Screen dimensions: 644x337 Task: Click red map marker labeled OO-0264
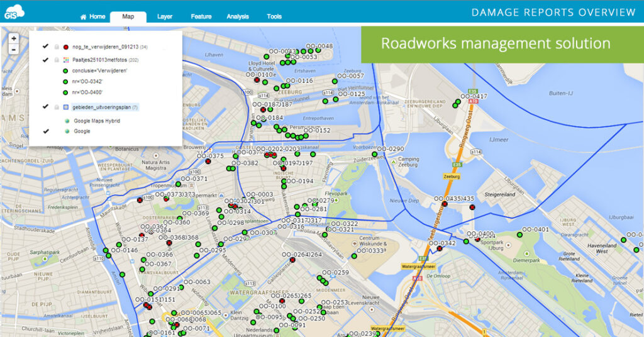292,260
